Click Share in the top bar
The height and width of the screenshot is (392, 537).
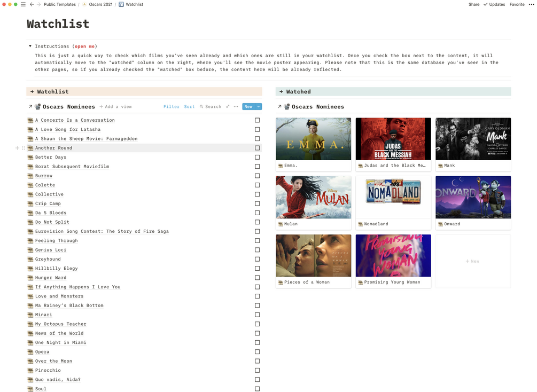474,4
